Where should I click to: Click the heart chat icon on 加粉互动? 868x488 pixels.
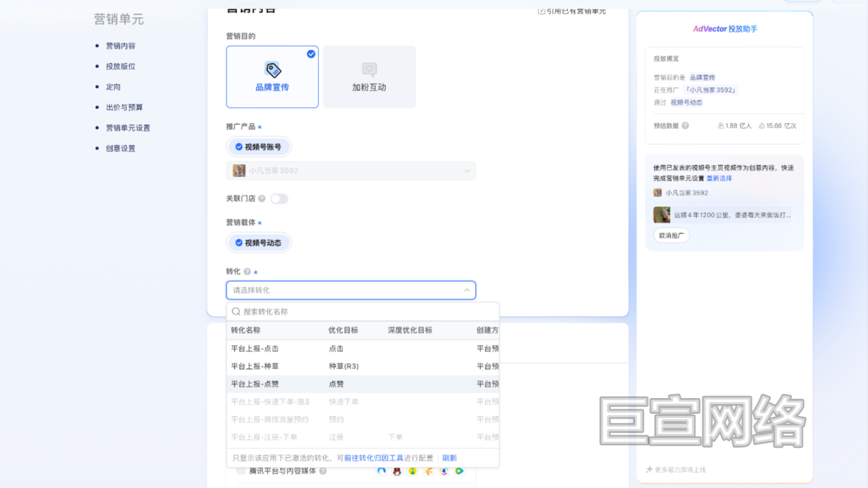click(x=369, y=69)
